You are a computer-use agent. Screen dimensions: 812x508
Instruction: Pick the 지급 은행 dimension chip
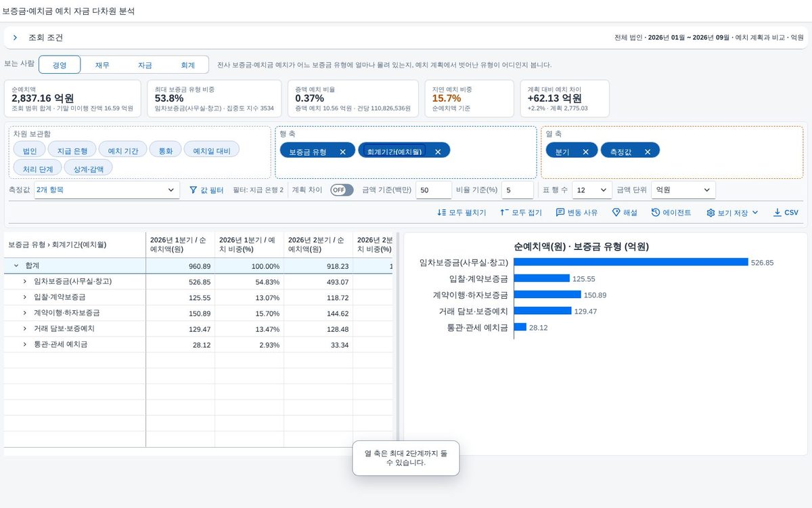72,151
